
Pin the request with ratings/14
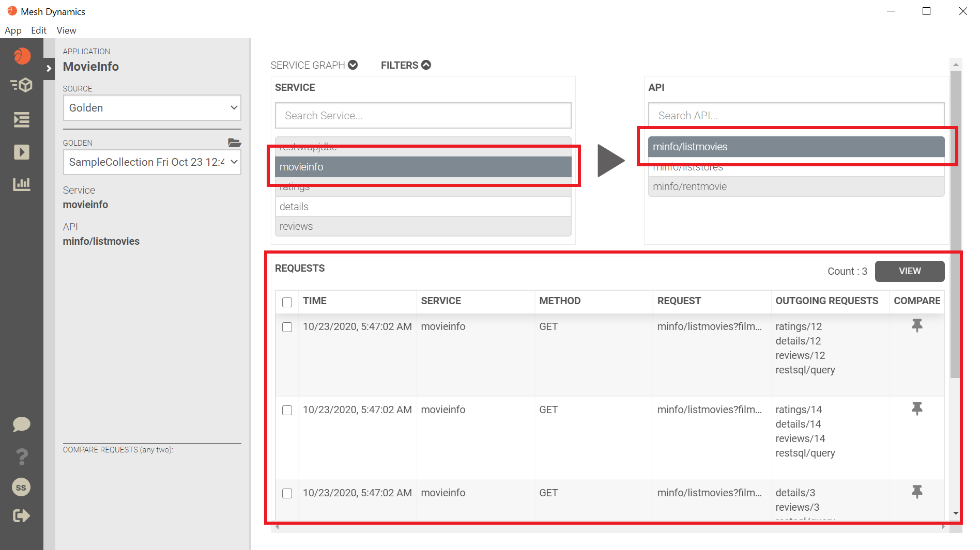point(917,409)
